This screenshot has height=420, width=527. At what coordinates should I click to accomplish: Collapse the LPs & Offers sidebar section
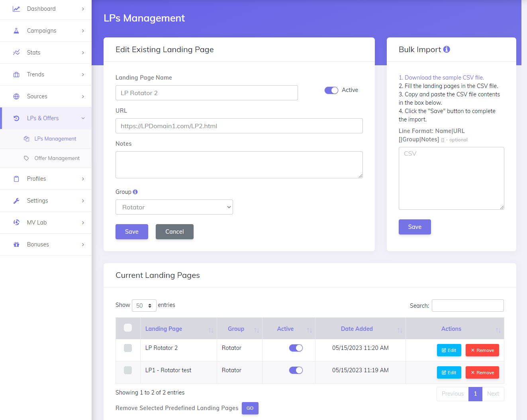click(x=46, y=118)
